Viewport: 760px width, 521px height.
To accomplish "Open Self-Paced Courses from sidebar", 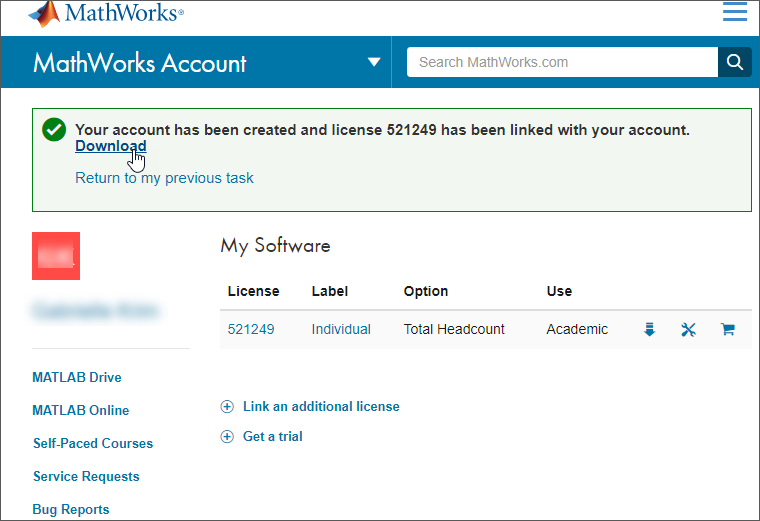I will click(93, 443).
